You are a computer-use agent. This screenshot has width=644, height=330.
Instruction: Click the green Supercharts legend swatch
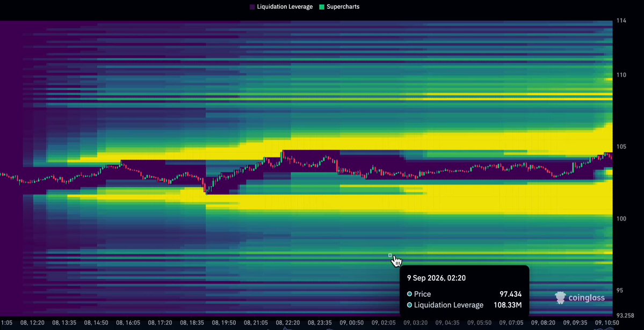pos(322,7)
